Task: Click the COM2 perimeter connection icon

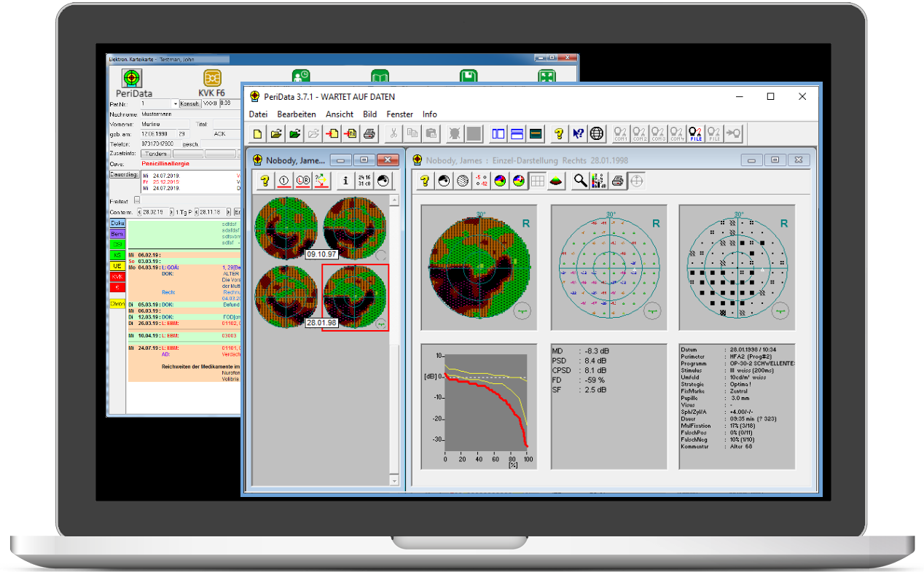Action: [x=639, y=133]
